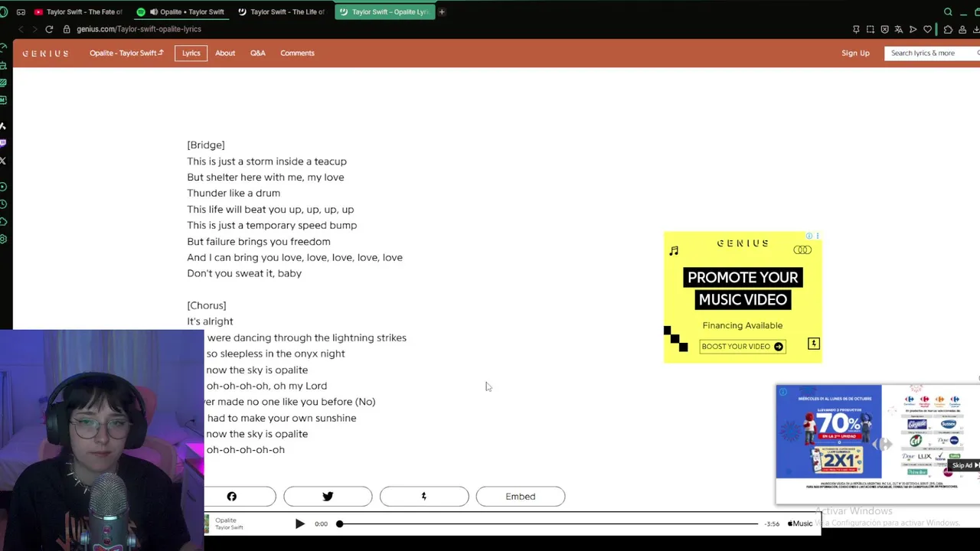
Task: Click the Embed button
Action: pyautogui.click(x=521, y=497)
